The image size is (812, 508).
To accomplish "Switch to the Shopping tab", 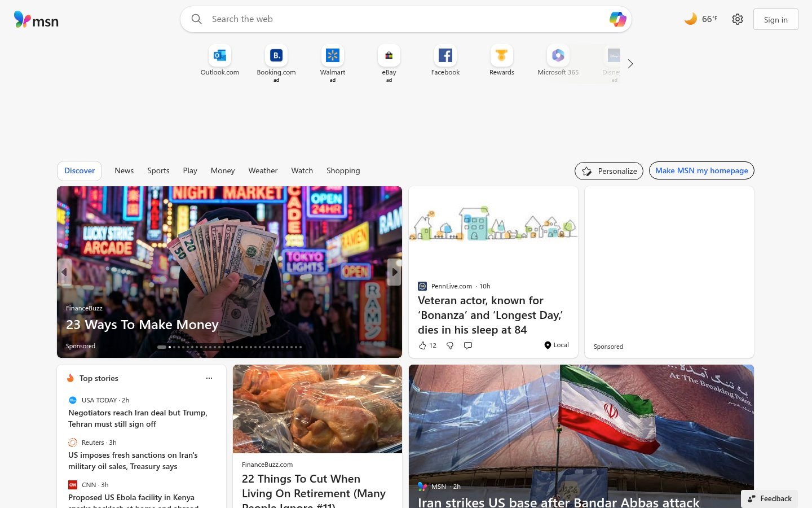I will pyautogui.click(x=343, y=170).
